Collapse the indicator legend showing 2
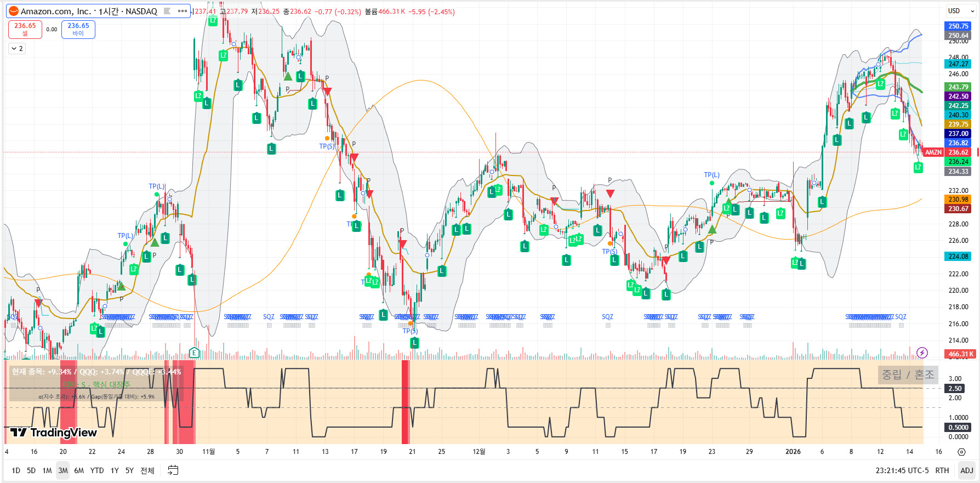 17,49
